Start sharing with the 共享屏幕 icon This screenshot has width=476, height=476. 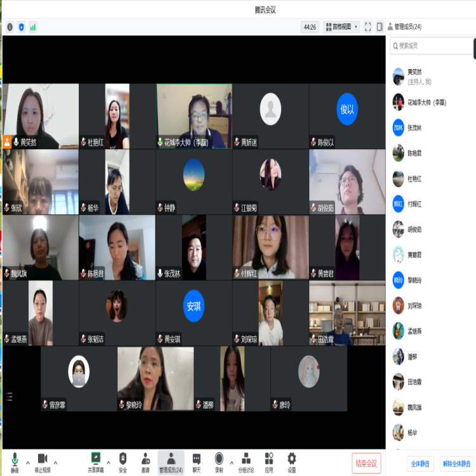[x=96, y=461]
